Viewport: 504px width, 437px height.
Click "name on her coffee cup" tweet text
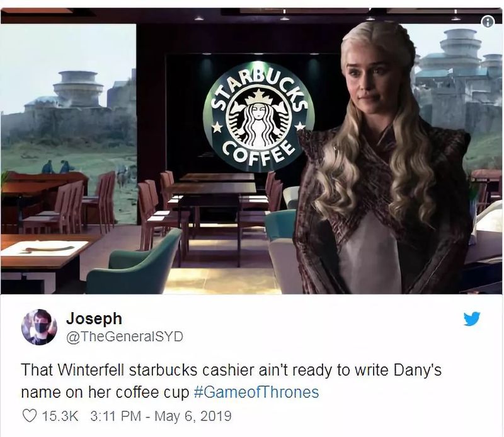click(x=105, y=393)
